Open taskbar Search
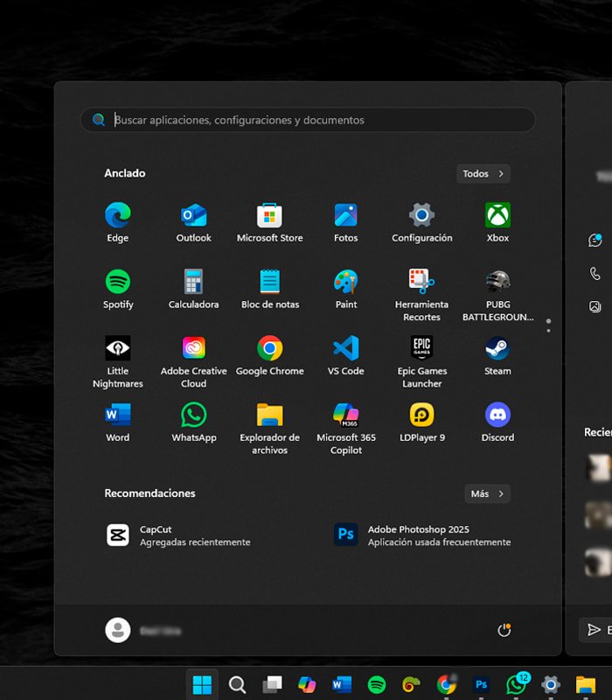 pyautogui.click(x=237, y=684)
